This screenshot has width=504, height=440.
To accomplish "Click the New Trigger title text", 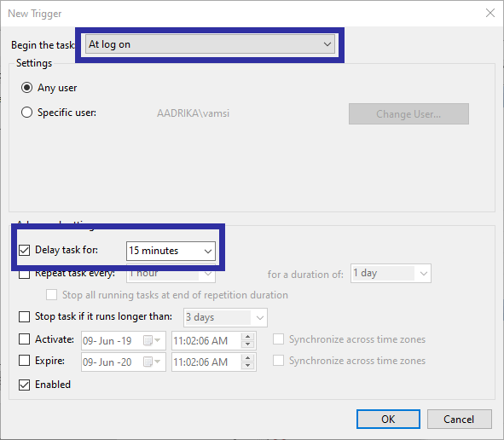I will (35, 14).
